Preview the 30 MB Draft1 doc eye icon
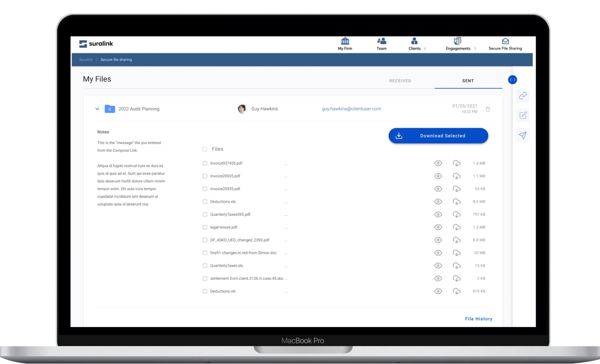600x364 pixels. pos(438,253)
